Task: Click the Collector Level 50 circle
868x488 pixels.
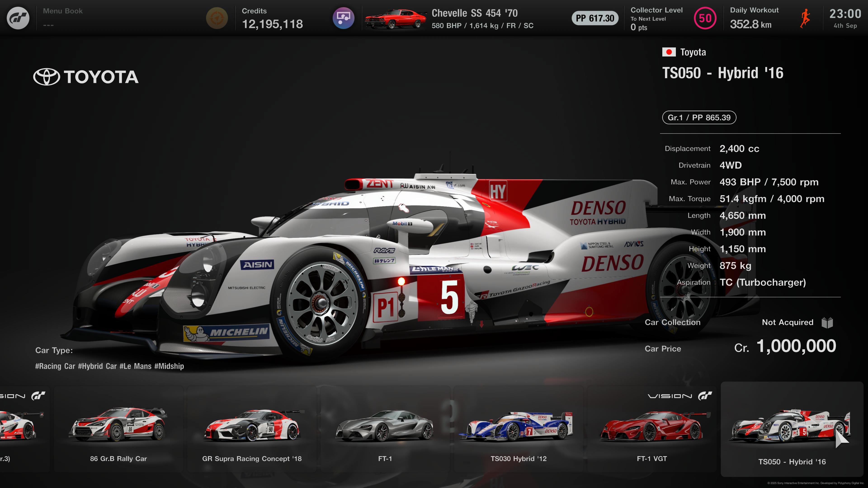Action: point(705,18)
